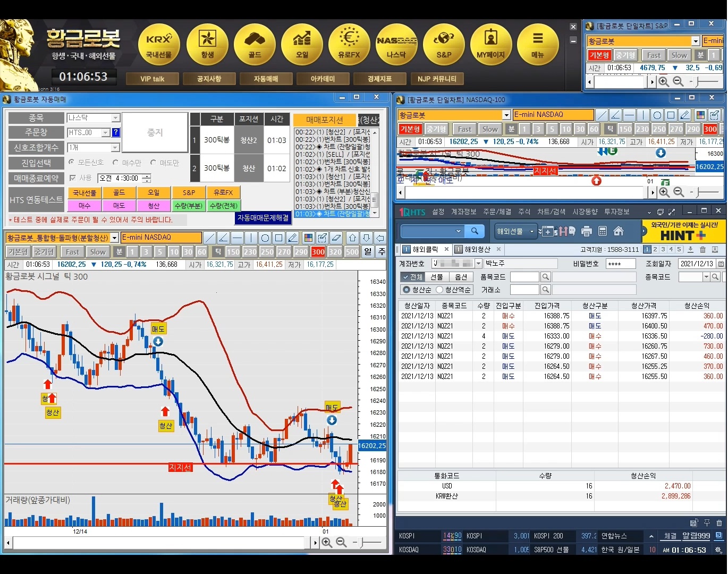Click the 중지 stop button

[x=155, y=133]
